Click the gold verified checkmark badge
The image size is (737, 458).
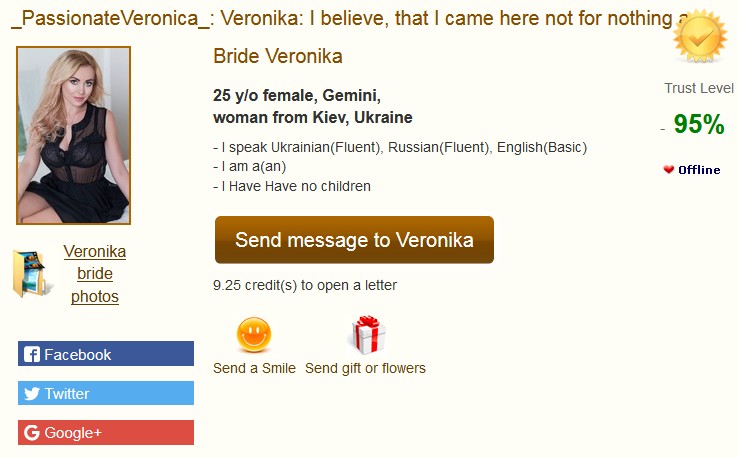(700, 36)
